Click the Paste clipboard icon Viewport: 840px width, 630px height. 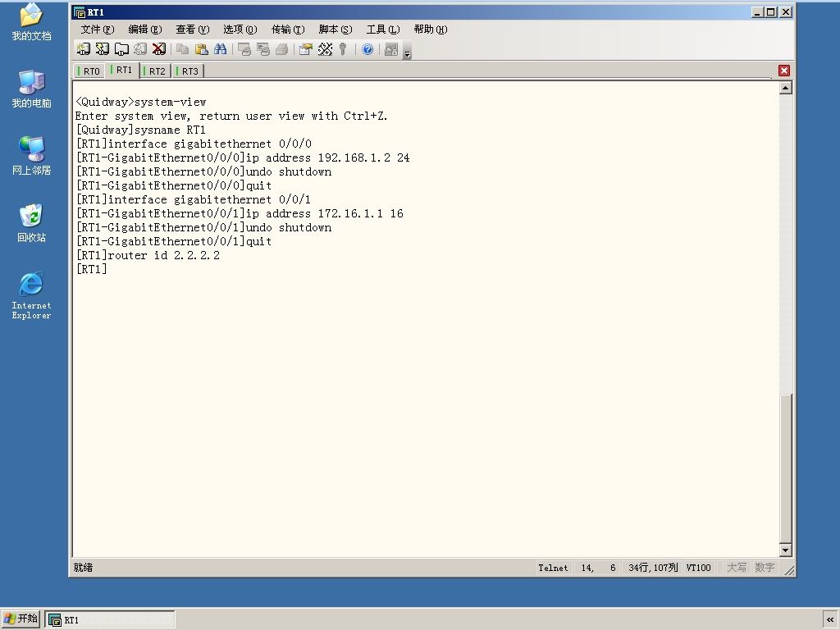click(x=202, y=49)
